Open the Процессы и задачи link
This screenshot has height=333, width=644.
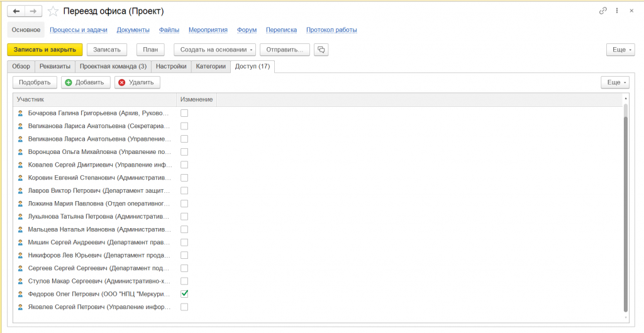(79, 30)
